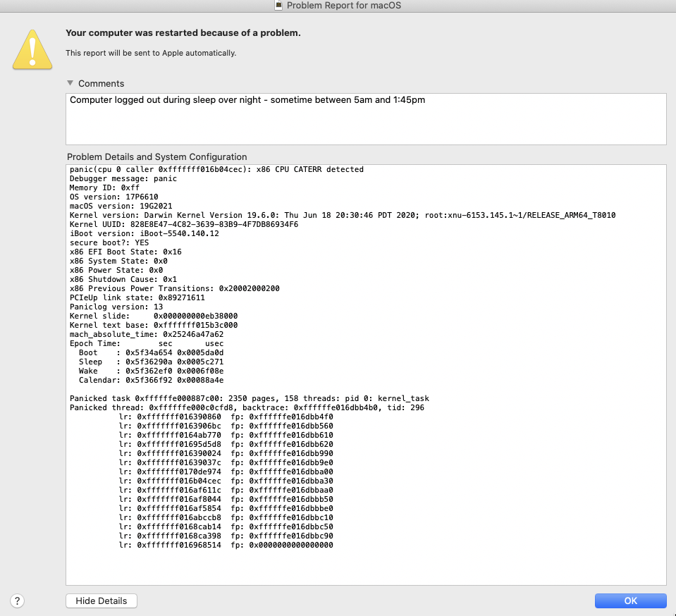Click backtrace row lr 0xfffffff016abccb8
The height and width of the screenshot is (616, 676).
click(226, 517)
